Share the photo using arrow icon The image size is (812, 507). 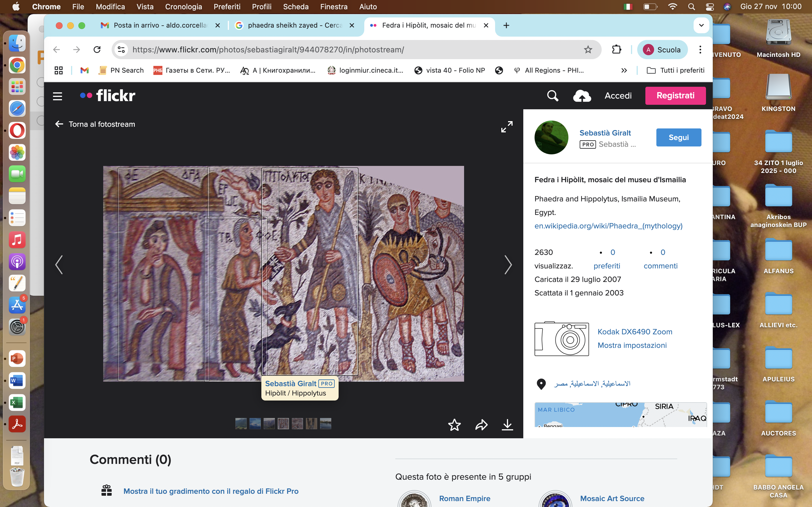click(x=481, y=425)
